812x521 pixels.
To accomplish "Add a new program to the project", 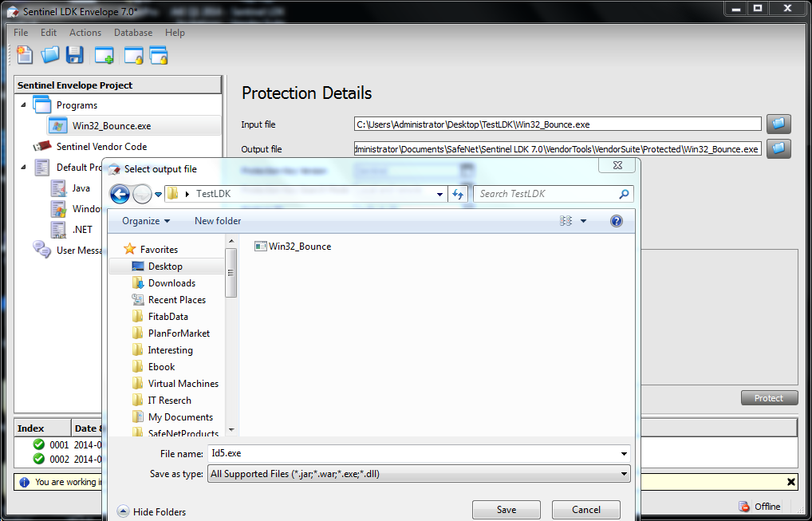I will (x=104, y=53).
